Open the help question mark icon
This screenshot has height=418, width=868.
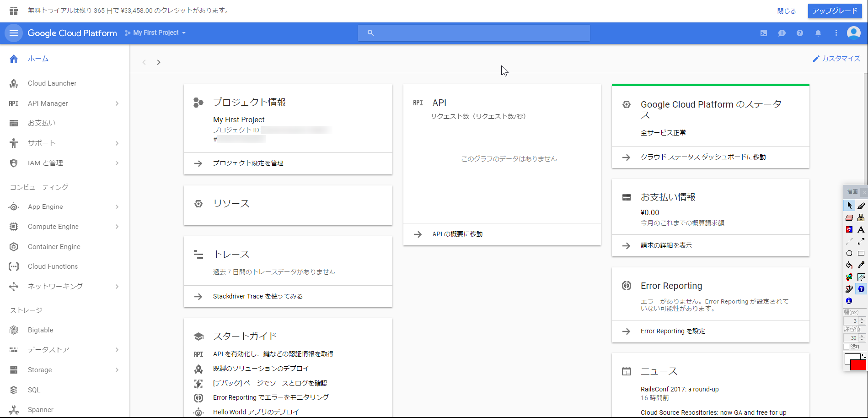[x=800, y=33]
